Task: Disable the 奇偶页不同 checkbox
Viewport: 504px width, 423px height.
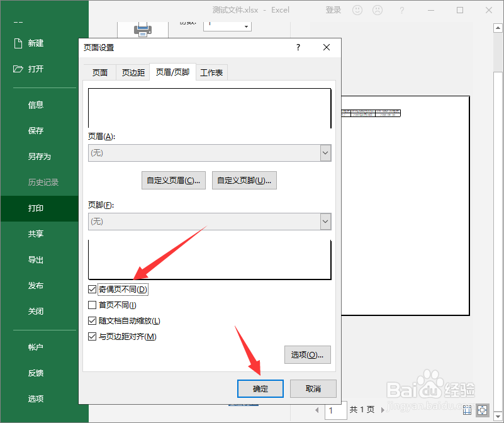Action: (92, 289)
